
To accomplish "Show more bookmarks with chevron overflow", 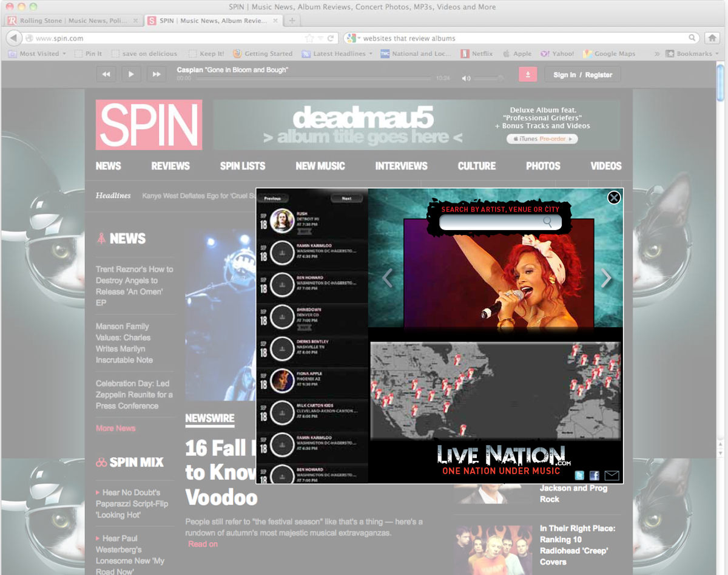I will (x=657, y=53).
